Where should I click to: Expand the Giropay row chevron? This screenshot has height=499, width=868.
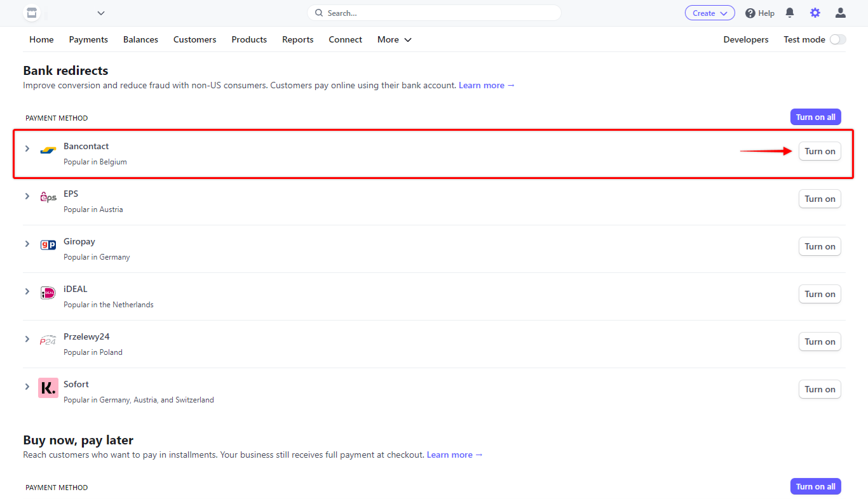(x=27, y=244)
